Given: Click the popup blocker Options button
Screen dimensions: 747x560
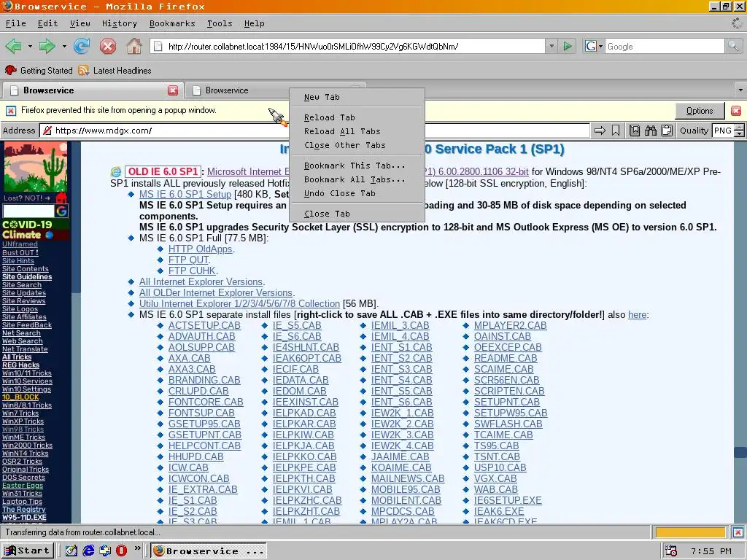Looking at the screenshot, I should click(x=700, y=111).
